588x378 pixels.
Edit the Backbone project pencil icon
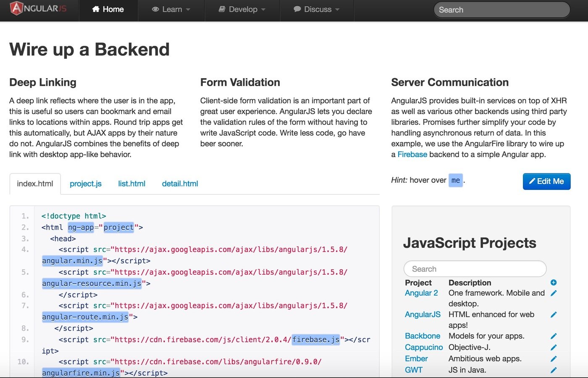point(554,336)
